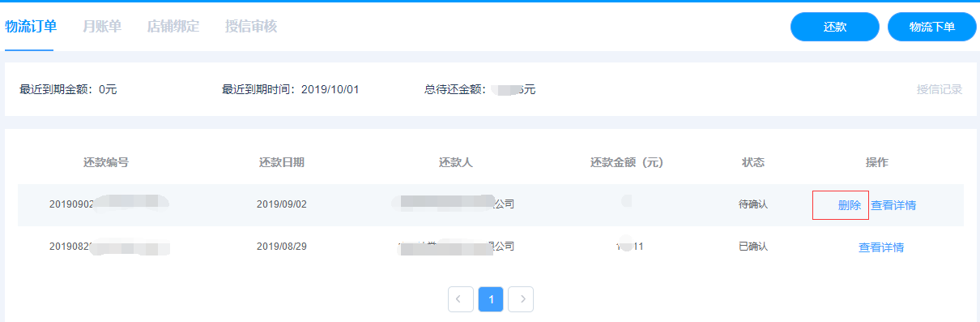
Task: Click the 最近到期时间：2019/10/01 text
Action: (291, 89)
